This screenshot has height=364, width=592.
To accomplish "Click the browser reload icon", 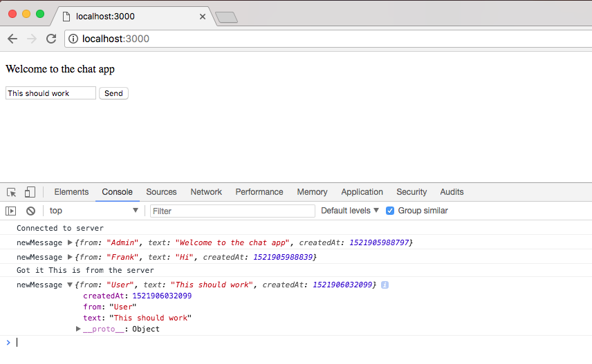I will [50, 39].
